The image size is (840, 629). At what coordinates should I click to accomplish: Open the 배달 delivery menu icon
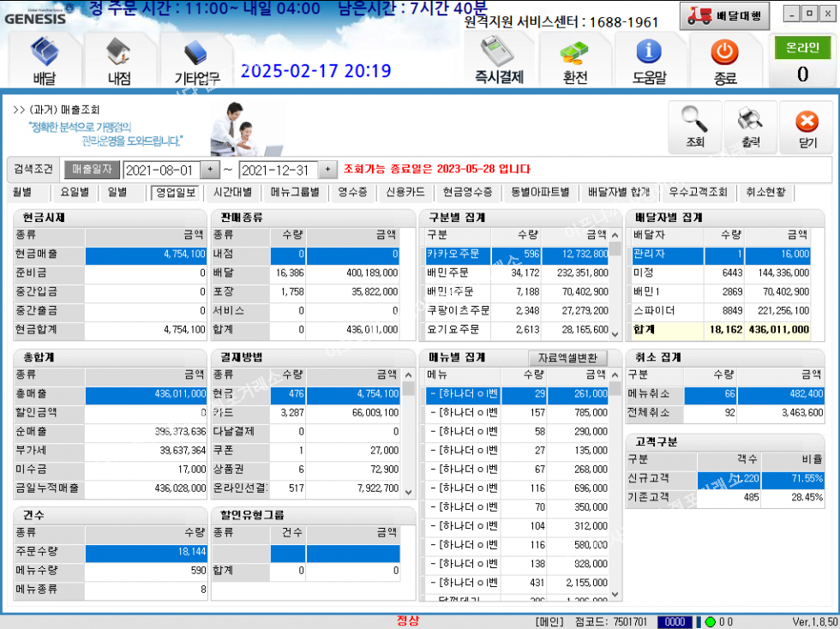[x=45, y=62]
